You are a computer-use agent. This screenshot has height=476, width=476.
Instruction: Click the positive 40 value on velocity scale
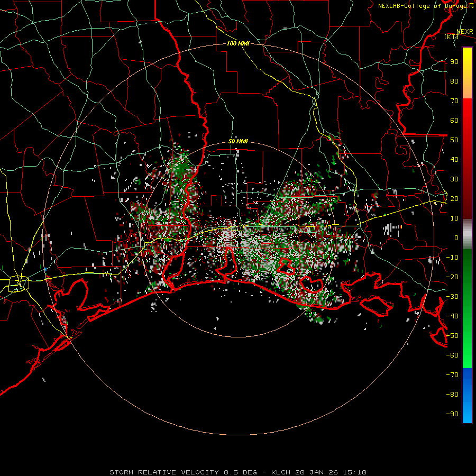point(454,159)
